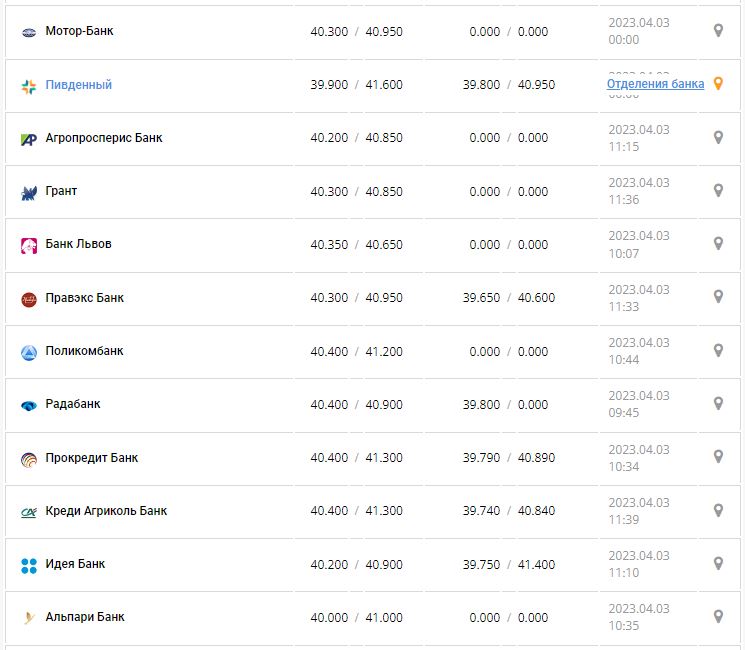The width and height of the screenshot is (745, 650).
Task: Open the Отделения банка link
Action: (655, 84)
